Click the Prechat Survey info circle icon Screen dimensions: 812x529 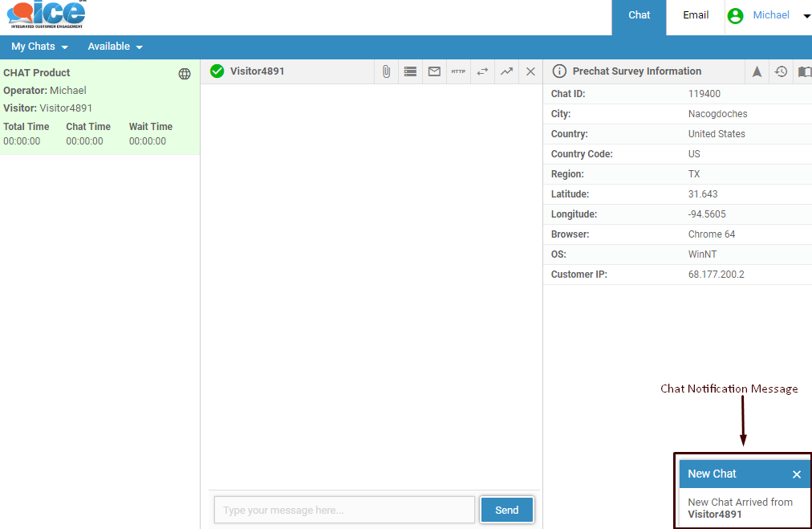[559, 71]
